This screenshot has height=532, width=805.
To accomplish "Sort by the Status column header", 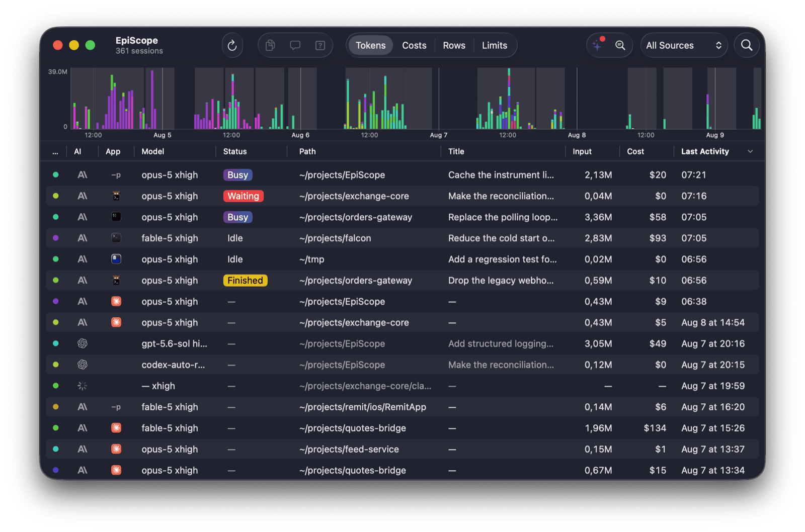I will point(235,152).
